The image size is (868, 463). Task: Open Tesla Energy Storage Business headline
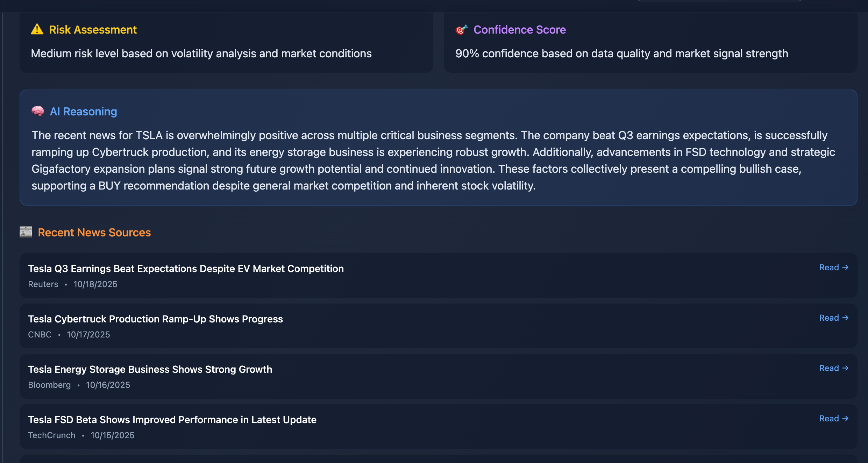(x=150, y=369)
